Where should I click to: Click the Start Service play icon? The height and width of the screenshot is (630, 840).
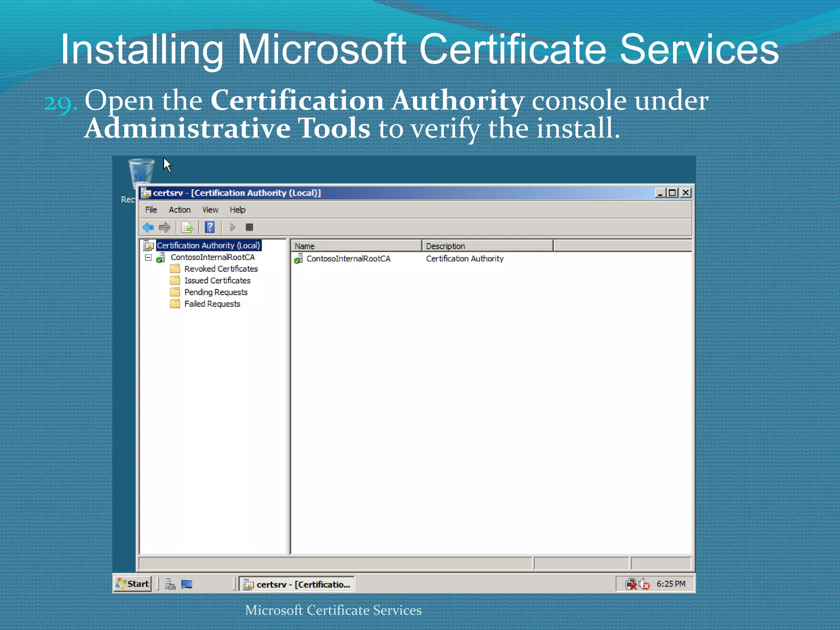tap(233, 227)
